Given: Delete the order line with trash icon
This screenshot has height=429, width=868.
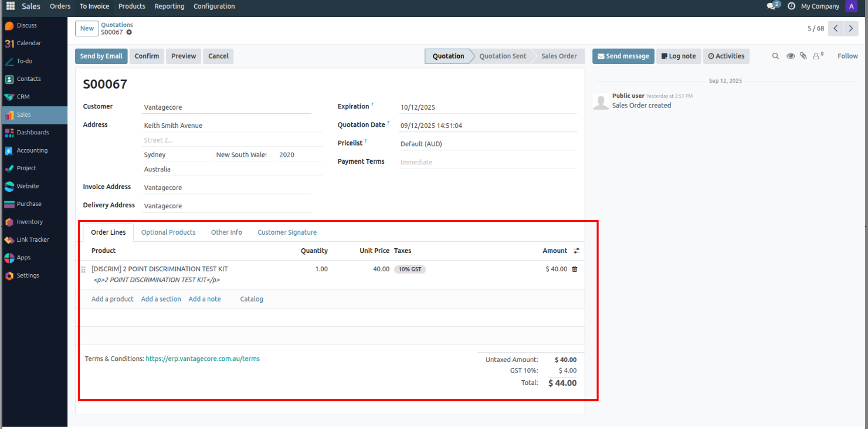Looking at the screenshot, I should (574, 269).
